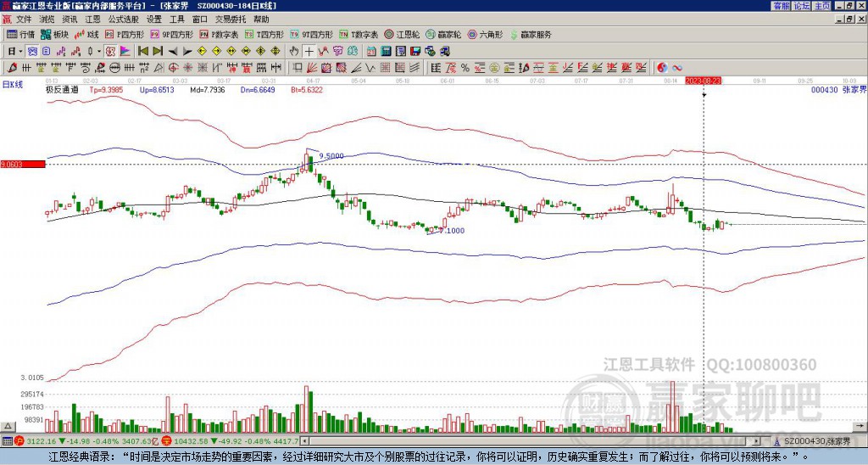Open the 江恩 menu
This screenshot has height=465, width=868.
(92, 20)
